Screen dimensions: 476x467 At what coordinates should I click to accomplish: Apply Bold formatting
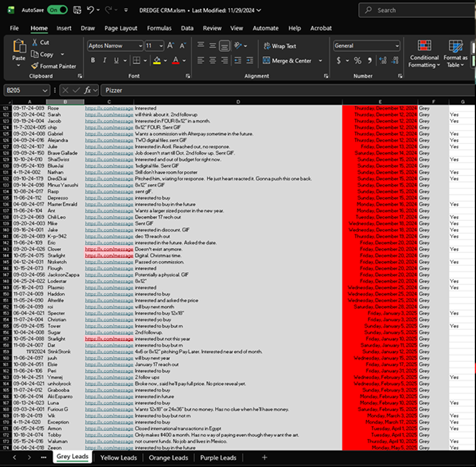pos(93,60)
